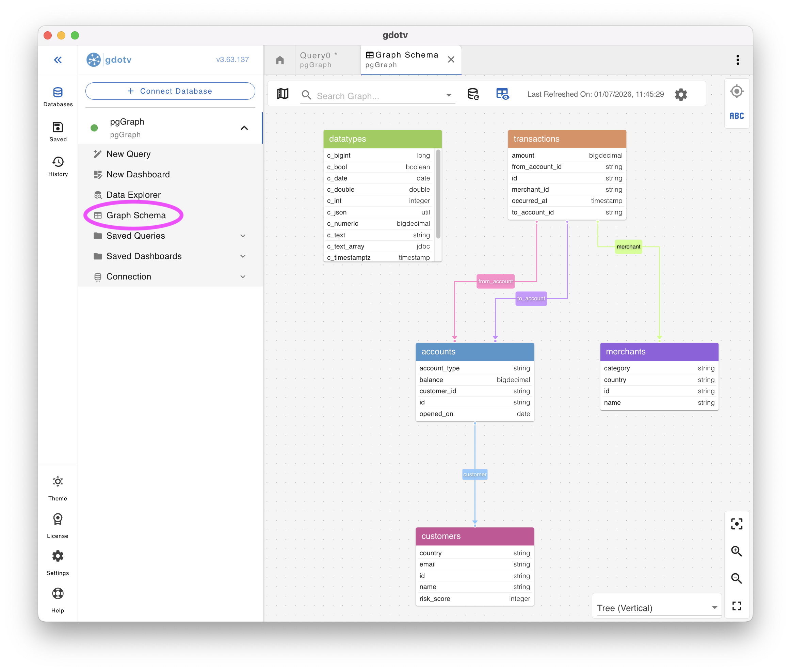Open the Databases panel

click(x=58, y=97)
